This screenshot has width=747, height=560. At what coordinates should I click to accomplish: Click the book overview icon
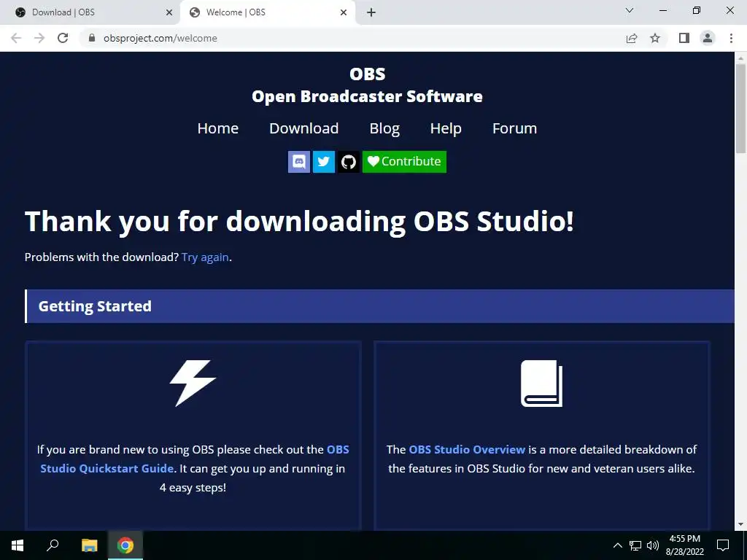coord(542,384)
